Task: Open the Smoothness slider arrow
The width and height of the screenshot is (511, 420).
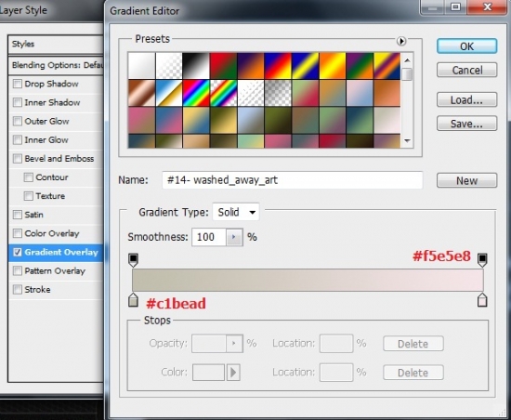Action: (234, 237)
